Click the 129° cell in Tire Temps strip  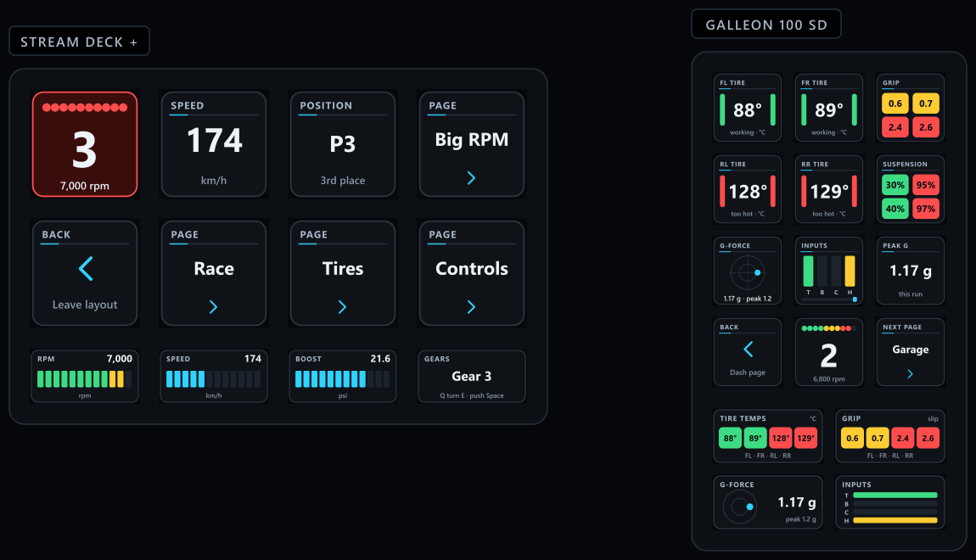pos(806,438)
